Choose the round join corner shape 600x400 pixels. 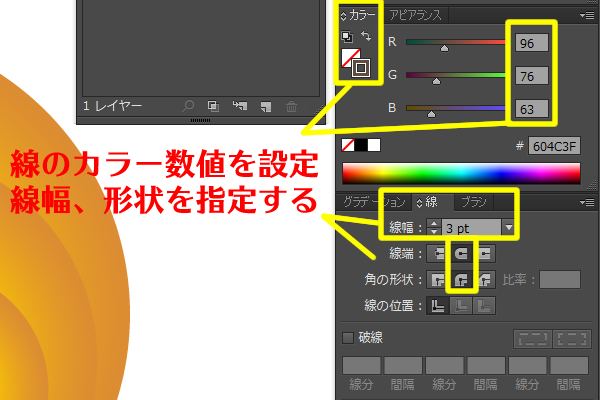(x=461, y=280)
